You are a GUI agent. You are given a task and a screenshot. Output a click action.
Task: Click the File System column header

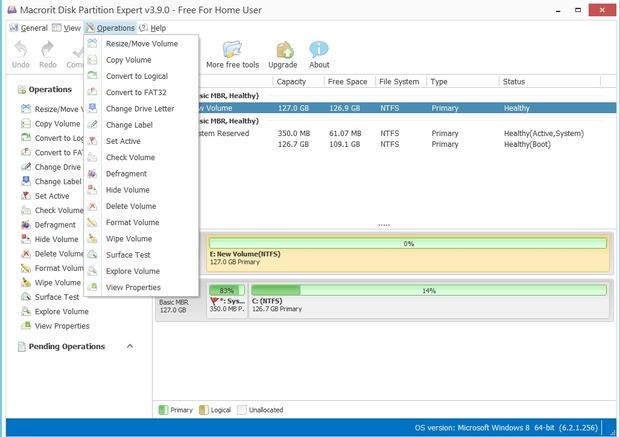pyautogui.click(x=401, y=81)
